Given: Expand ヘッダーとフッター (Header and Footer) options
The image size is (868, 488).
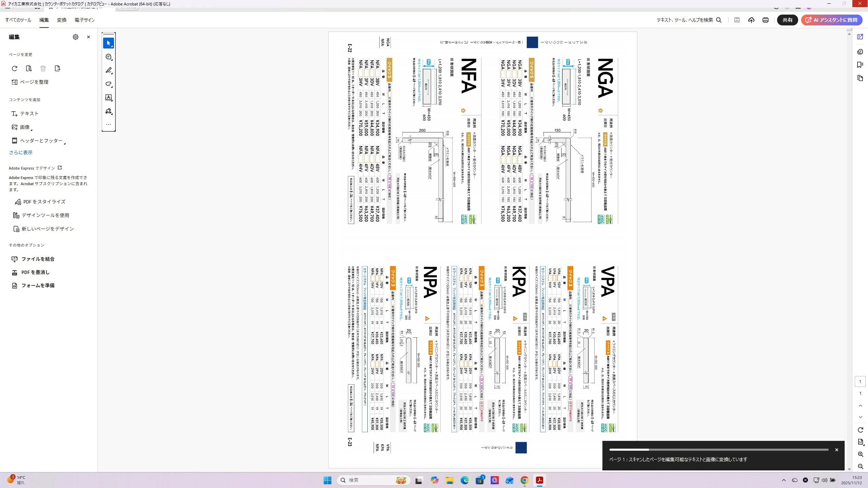Looking at the screenshot, I should pyautogui.click(x=41, y=141).
